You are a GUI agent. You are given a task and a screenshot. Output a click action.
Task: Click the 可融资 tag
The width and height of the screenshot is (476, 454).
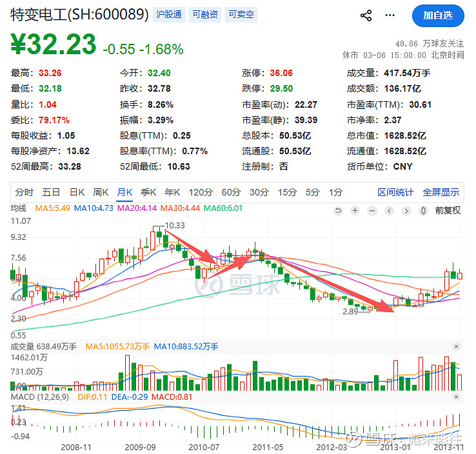pos(205,15)
